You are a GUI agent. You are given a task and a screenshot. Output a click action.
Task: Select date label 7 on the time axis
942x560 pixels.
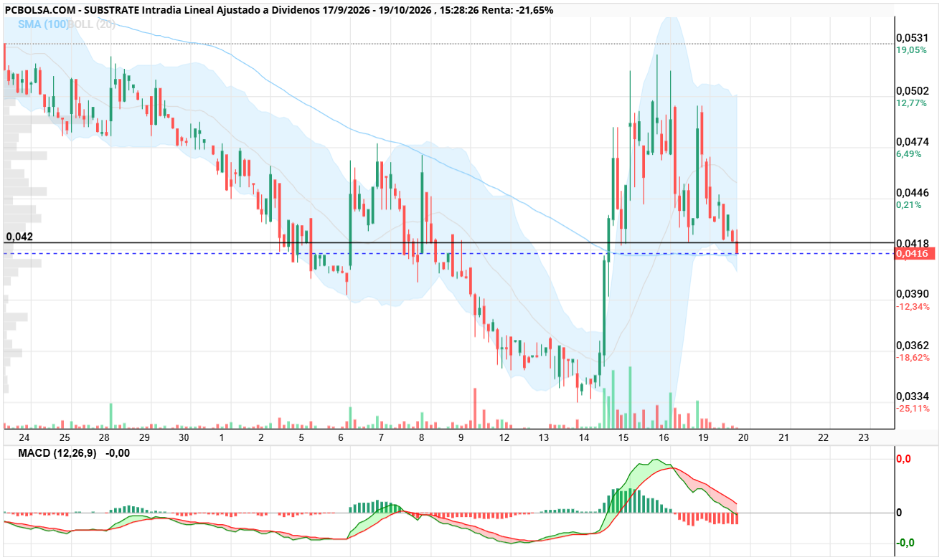point(381,437)
